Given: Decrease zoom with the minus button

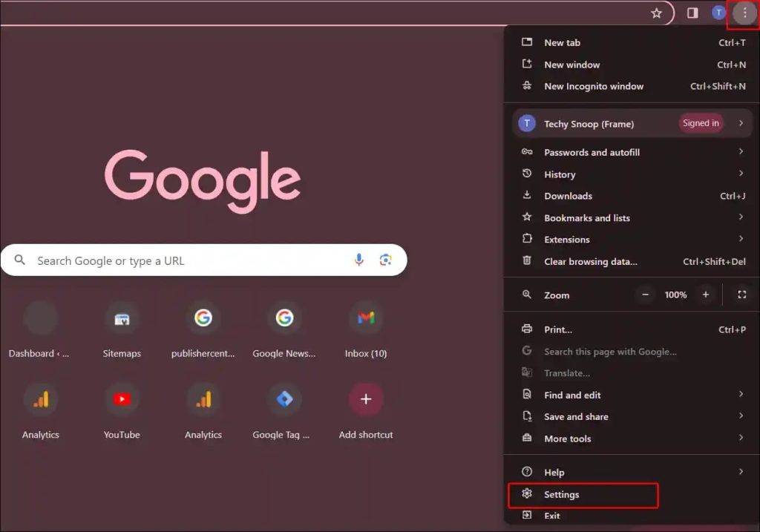Looking at the screenshot, I should click(x=645, y=295).
